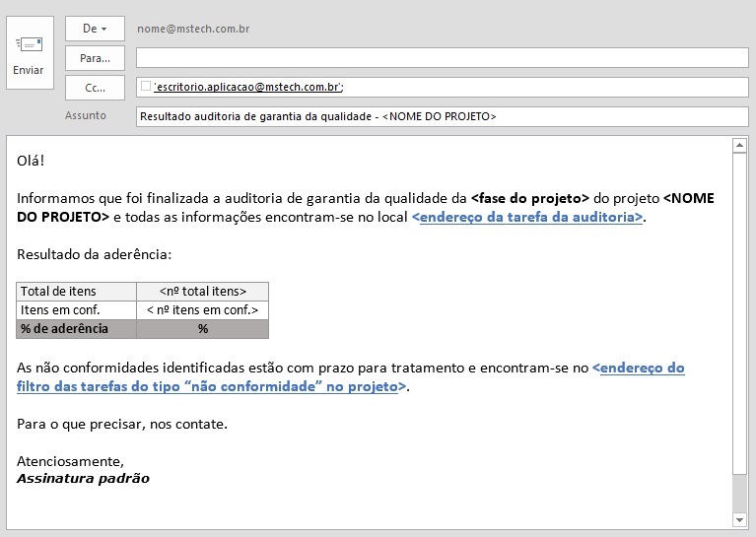This screenshot has height=537, width=756.
Task: Select the 'Itens em conf.' cell
Action: [x=77, y=310]
